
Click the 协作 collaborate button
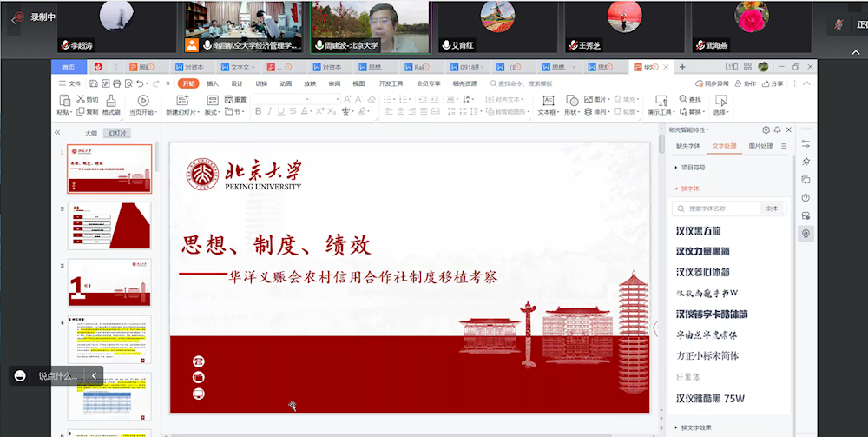(746, 83)
